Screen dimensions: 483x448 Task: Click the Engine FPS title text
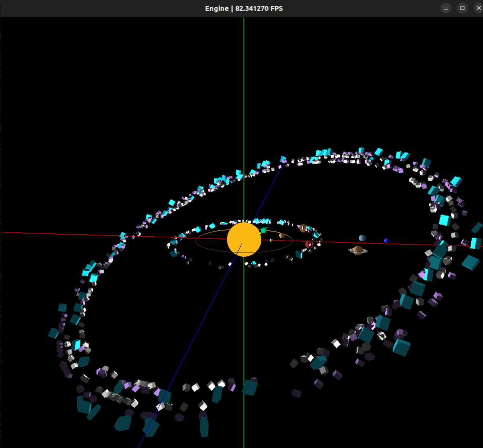tap(244, 8)
